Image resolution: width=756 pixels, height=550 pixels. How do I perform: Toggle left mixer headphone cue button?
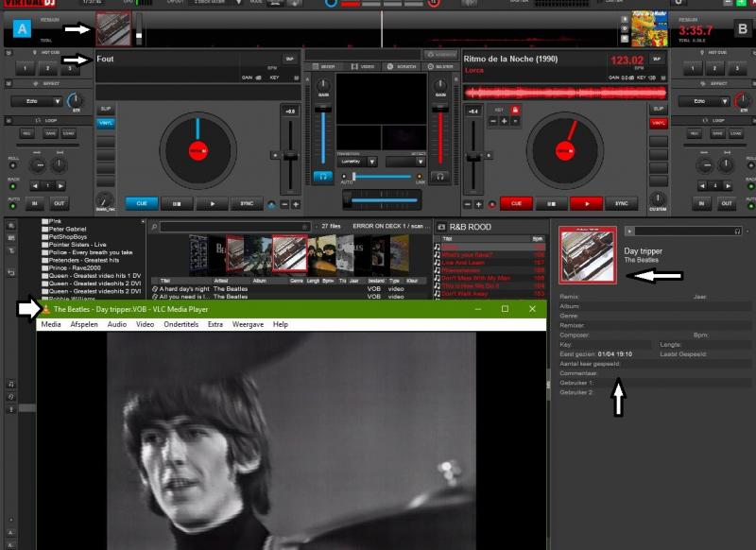(323, 177)
